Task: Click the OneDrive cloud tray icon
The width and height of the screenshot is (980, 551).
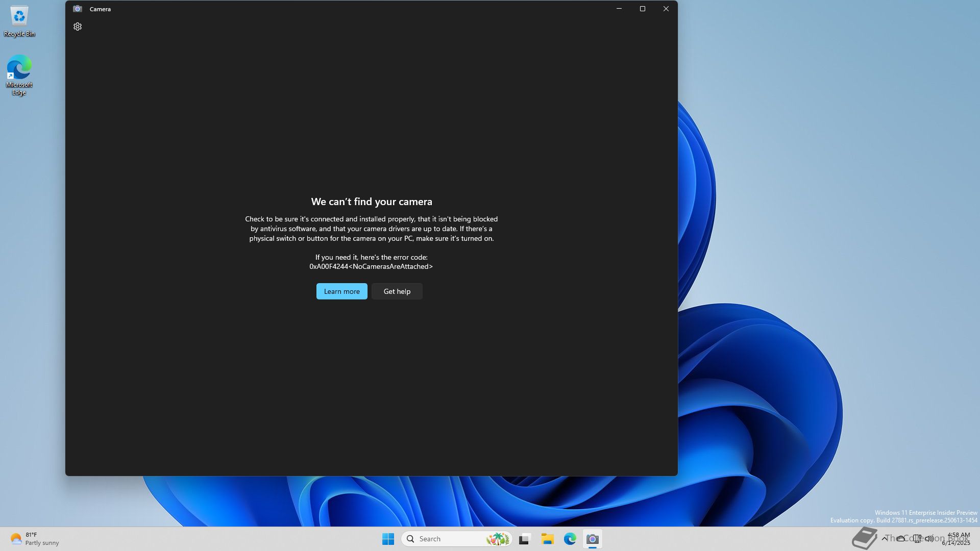Action: [x=901, y=538]
